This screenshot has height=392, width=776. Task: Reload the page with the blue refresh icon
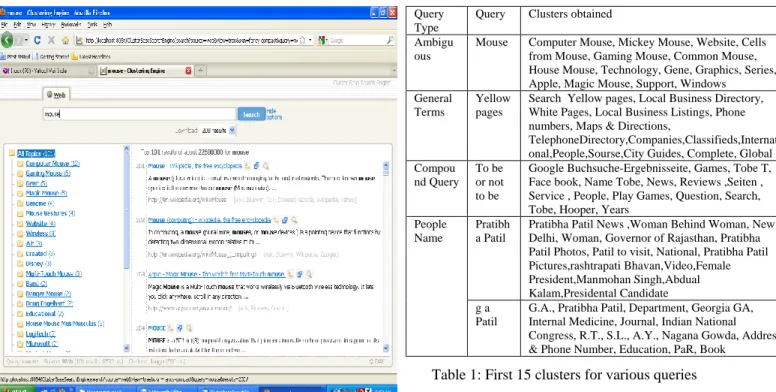click(37, 40)
